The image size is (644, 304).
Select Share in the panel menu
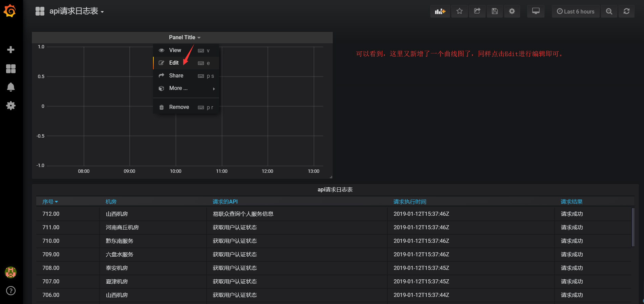click(186, 76)
